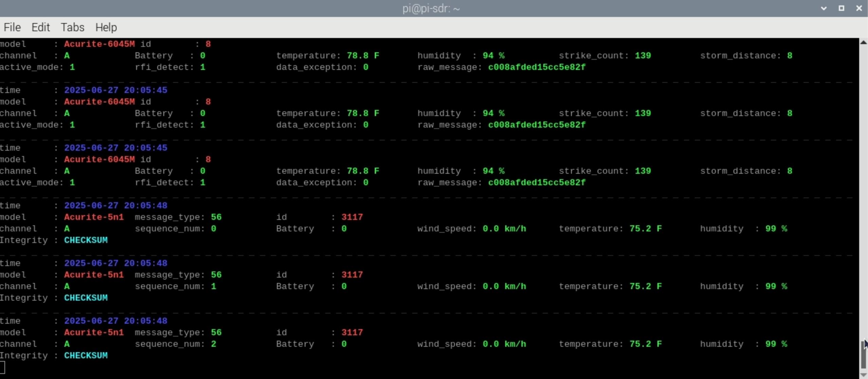Screen dimensions: 868x379
Task: Minimize the terminal with the chevron icon
Action: point(823,8)
